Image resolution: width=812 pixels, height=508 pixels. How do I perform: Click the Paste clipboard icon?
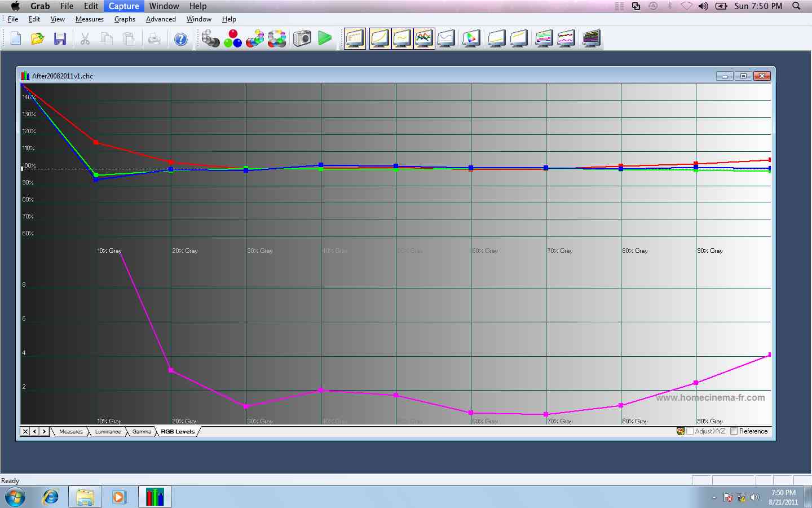(x=129, y=39)
